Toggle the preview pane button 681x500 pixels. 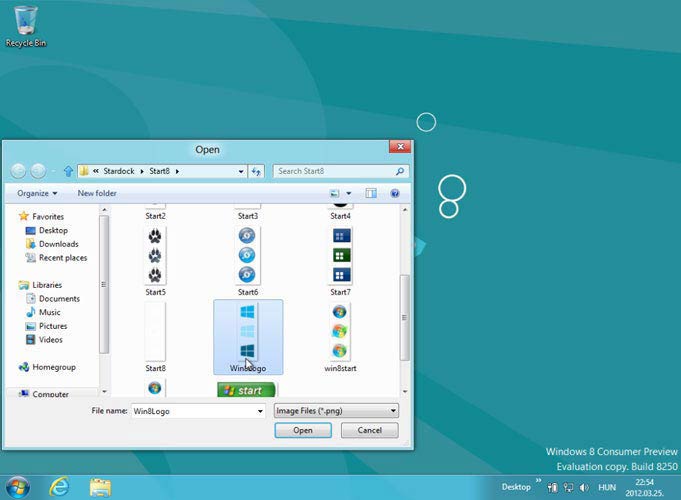click(371, 193)
